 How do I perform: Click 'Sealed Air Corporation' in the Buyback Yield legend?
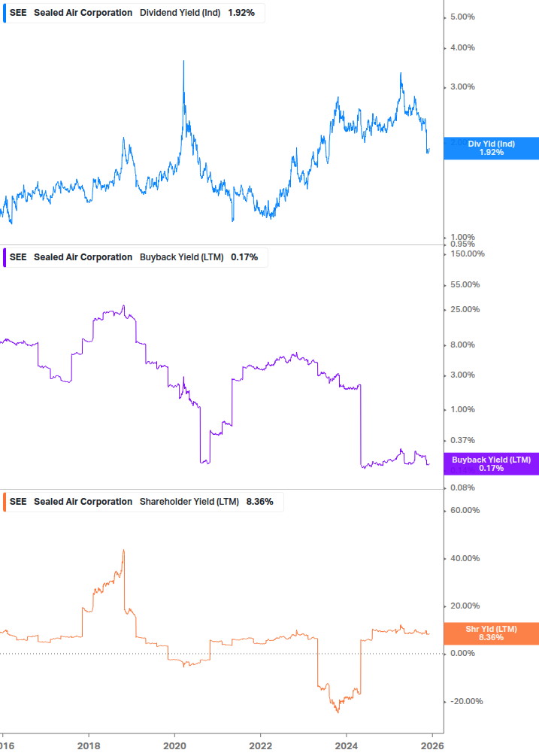click(x=83, y=257)
